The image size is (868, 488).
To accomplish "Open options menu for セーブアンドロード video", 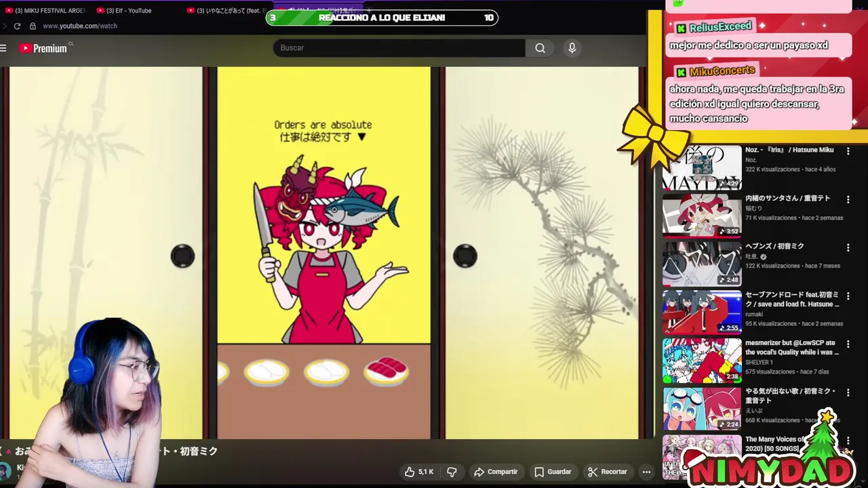I will click(x=848, y=296).
